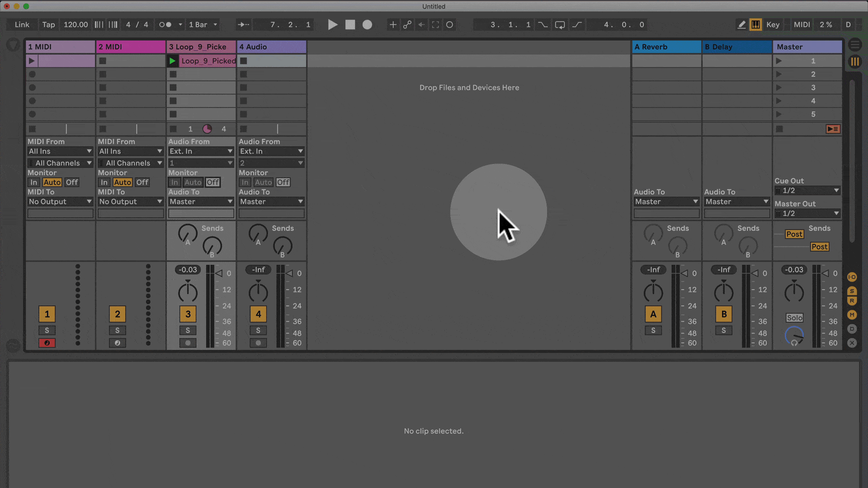Enable Draw Mode pencil icon
Viewport: 868px width, 488px height.
tap(741, 25)
